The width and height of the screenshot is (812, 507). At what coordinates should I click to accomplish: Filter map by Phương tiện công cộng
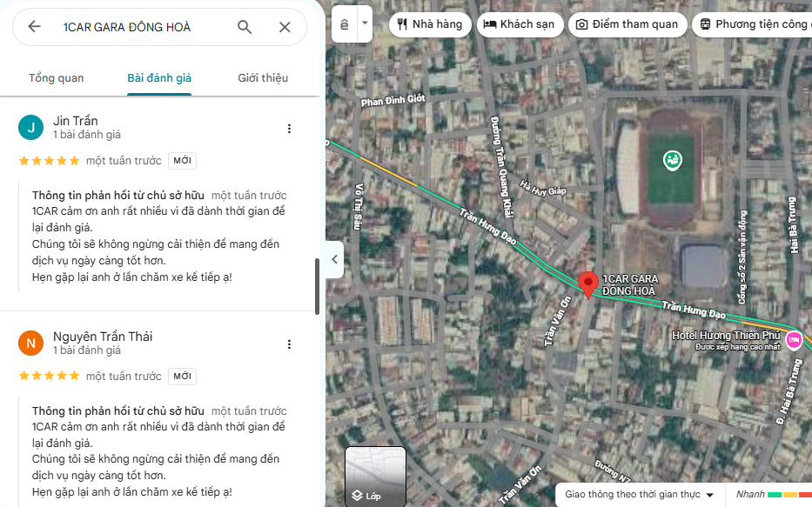pyautogui.click(x=754, y=24)
